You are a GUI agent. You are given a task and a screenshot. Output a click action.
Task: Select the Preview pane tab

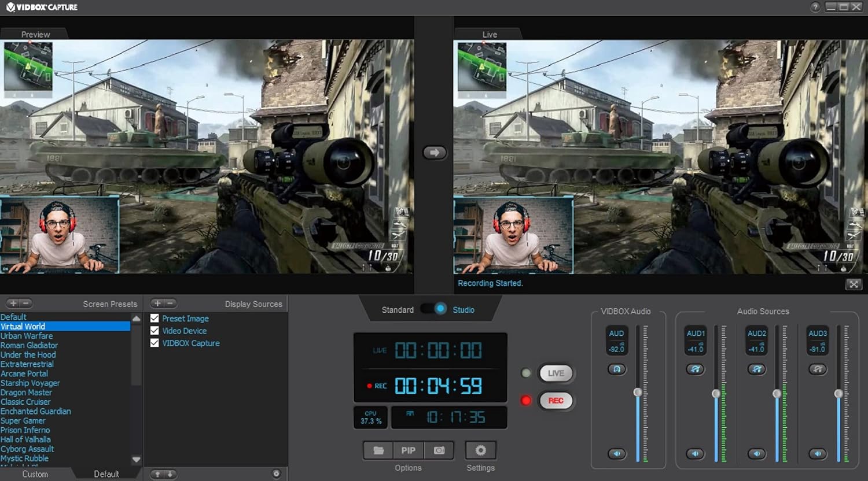[35, 34]
